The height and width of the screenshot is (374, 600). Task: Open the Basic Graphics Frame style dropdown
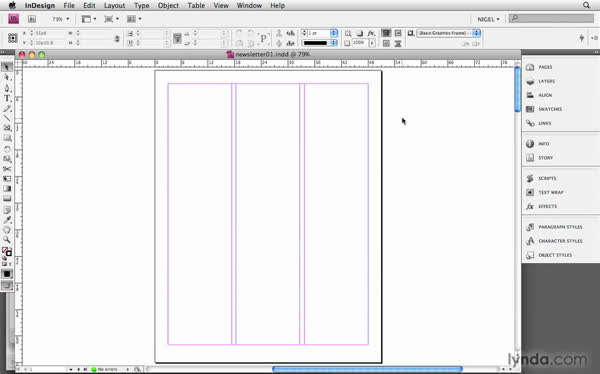tap(448, 33)
